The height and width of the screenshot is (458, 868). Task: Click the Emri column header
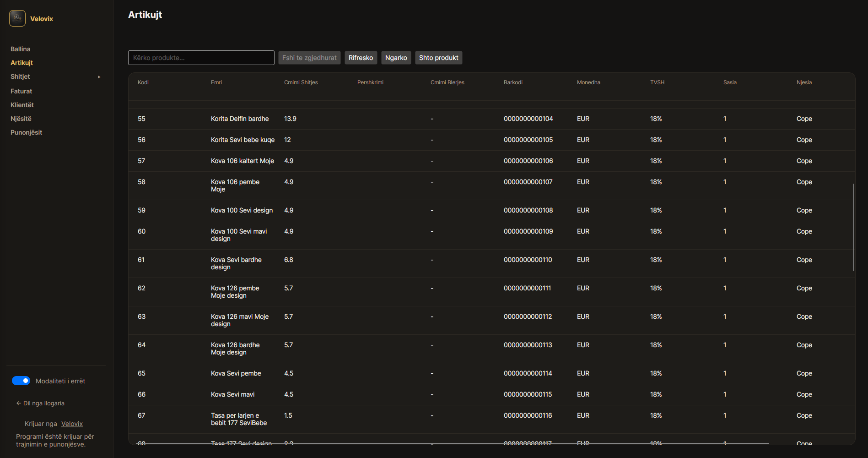(x=216, y=82)
